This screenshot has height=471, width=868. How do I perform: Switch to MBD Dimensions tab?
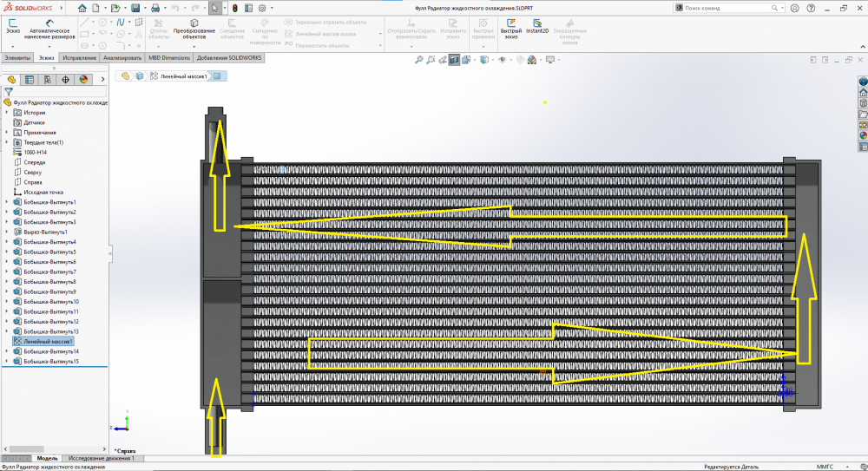tap(169, 57)
